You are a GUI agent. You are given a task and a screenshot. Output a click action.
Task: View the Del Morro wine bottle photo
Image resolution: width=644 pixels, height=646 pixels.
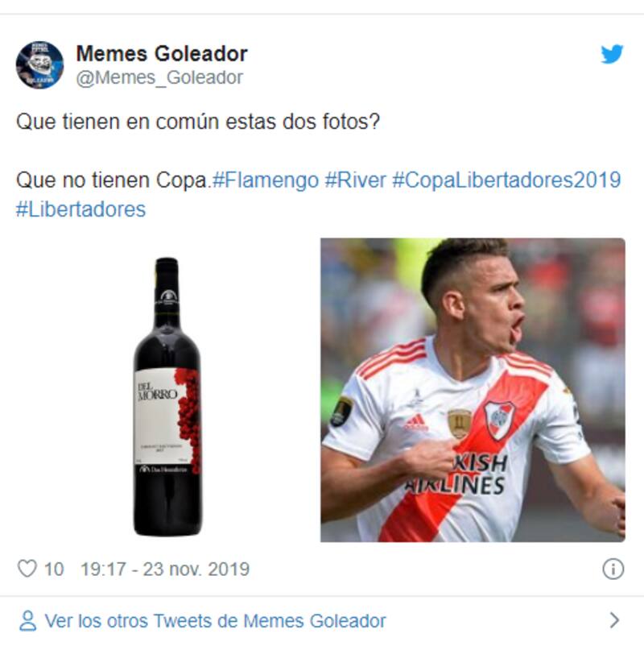click(167, 397)
